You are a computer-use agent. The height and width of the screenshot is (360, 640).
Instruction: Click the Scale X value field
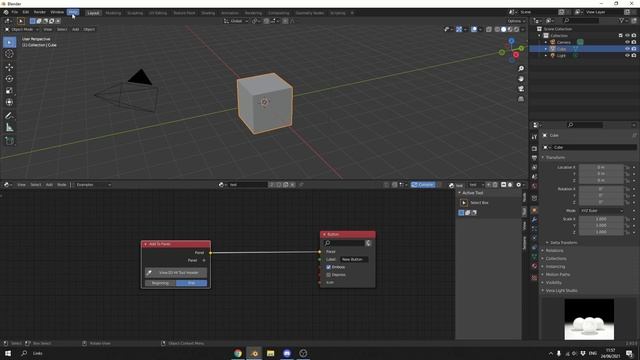601,219
